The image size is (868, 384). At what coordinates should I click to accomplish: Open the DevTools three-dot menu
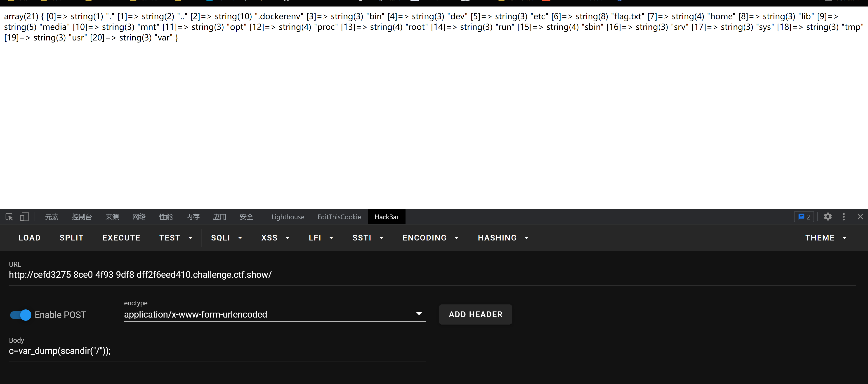pyautogui.click(x=844, y=217)
